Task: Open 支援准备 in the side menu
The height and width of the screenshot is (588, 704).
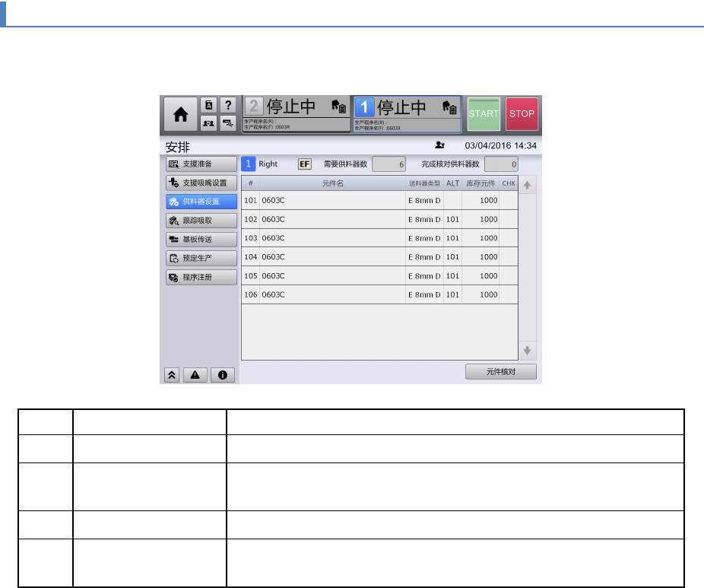Action: pyautogui.click(x=201, y=164)
